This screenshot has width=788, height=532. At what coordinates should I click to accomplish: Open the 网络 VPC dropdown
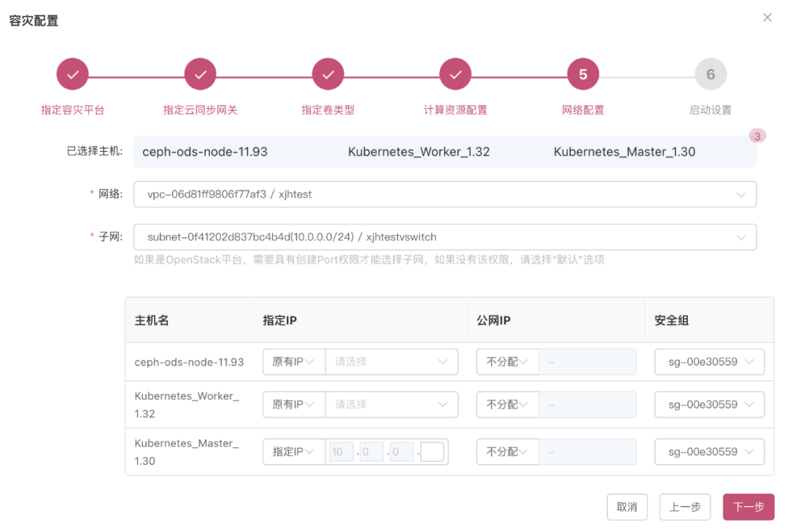445,194
